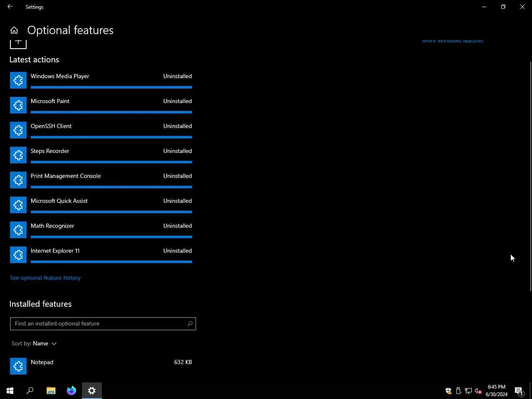
Task: Select the OpenSSH Client text
Action: [x=51, y=126]
